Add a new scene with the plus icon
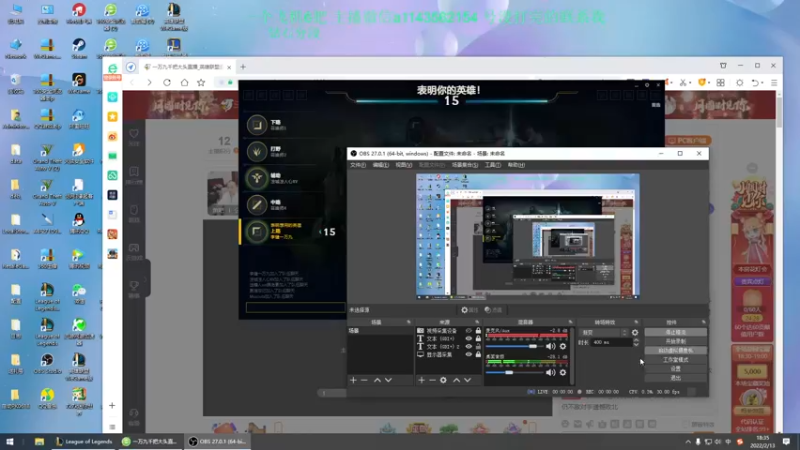800x450 pixels. 353,380
